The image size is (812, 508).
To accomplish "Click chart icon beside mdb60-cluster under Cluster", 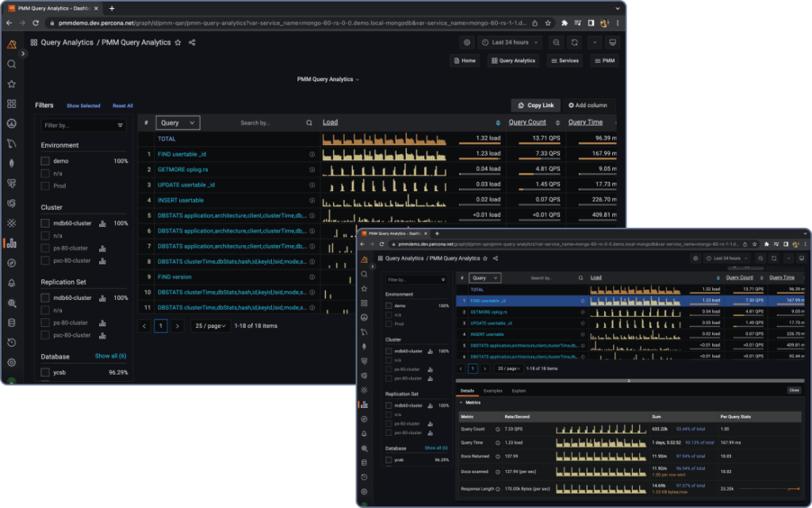I will click(102, 223).
